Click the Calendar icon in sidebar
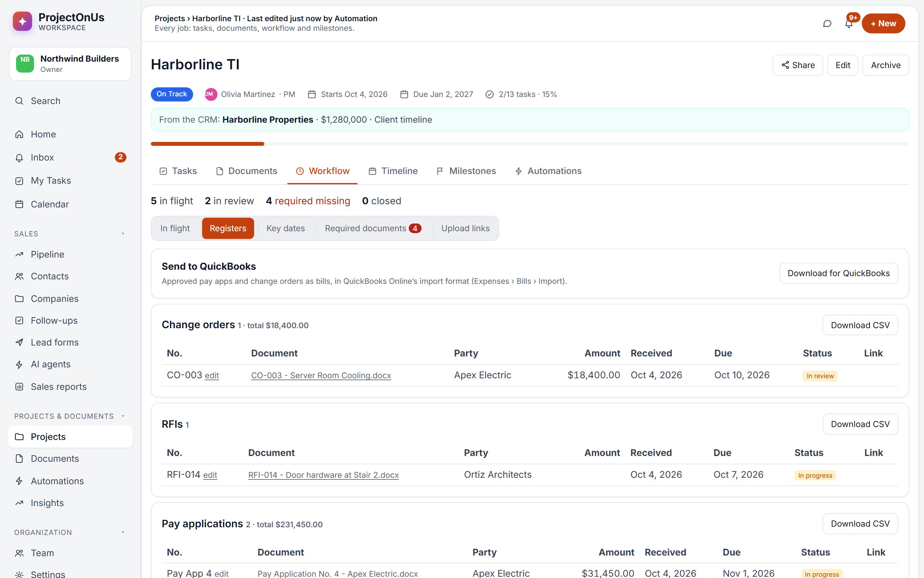Screen dimensions: 924x578 click(x=19, y=204)
